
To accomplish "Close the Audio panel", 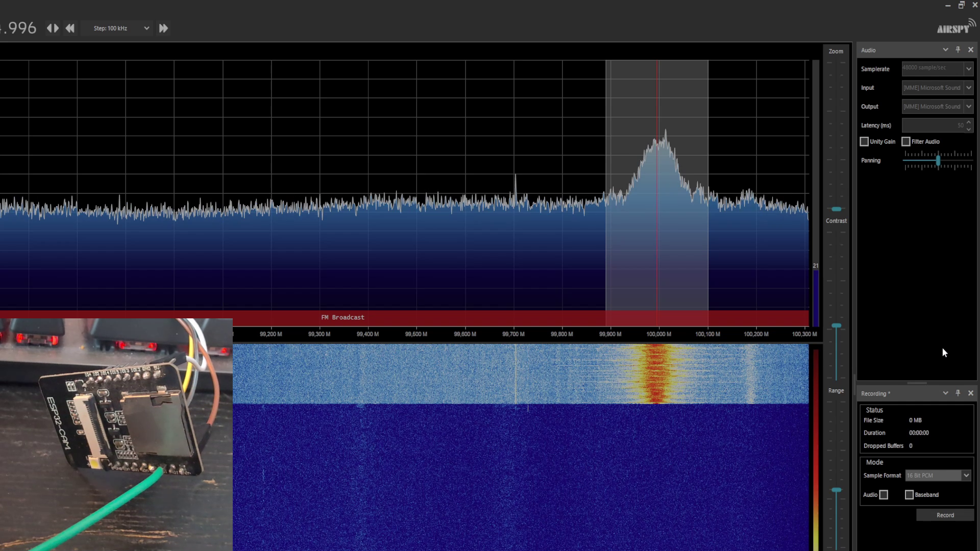I will [971, 50].
